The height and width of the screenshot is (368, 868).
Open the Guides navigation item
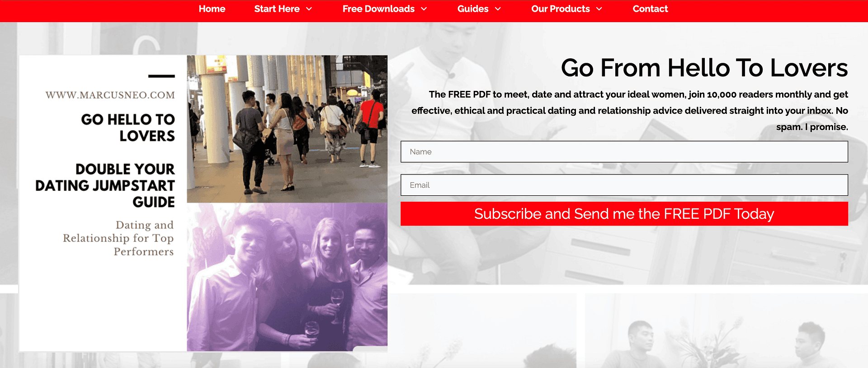coord(473,9)
